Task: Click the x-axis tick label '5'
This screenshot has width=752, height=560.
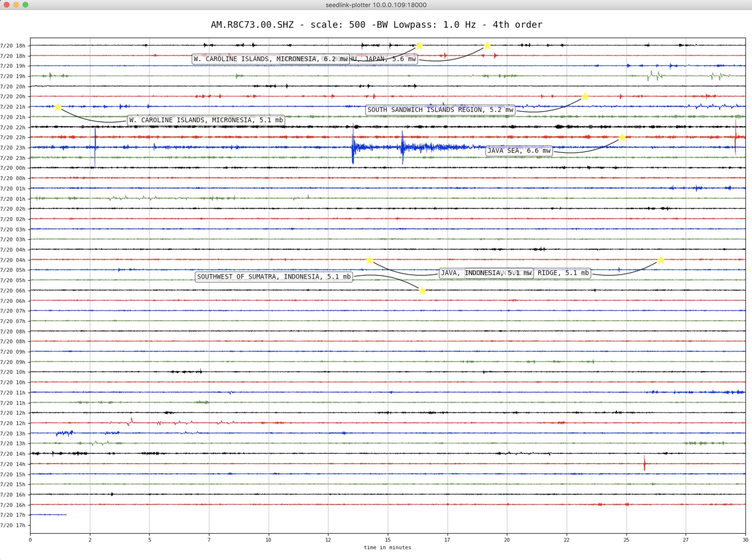Action: pos(150,540)
